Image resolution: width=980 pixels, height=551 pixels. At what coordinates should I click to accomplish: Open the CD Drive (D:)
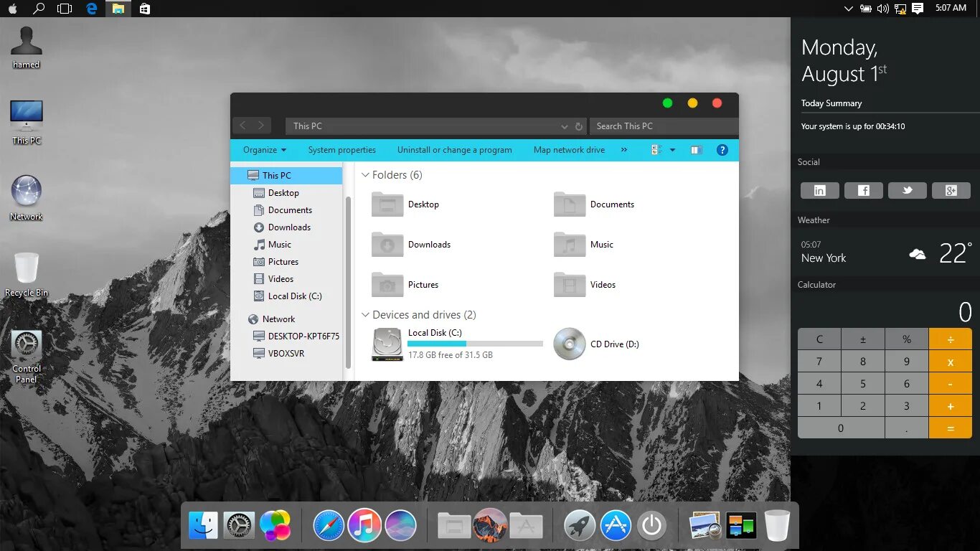click(596, 344)
